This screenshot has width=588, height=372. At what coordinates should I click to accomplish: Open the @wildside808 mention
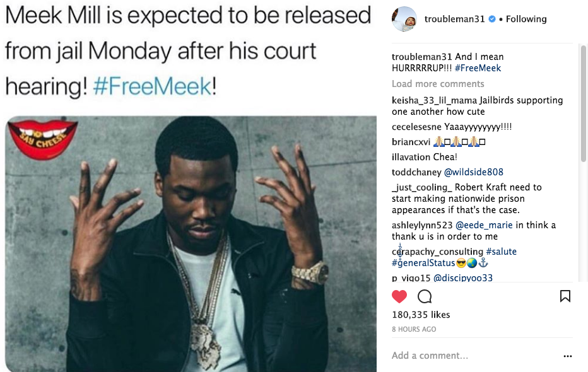474,172
